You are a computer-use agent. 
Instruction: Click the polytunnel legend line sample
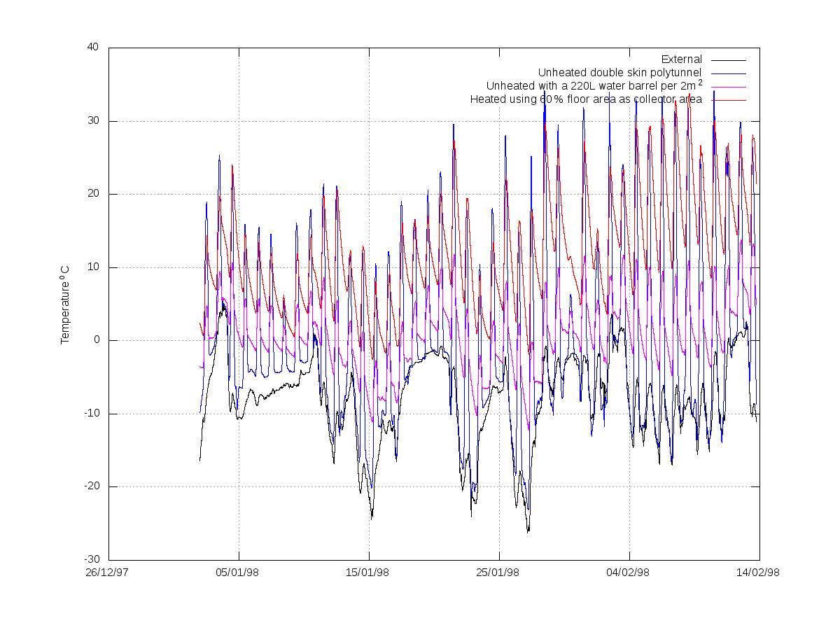[729, 73]
